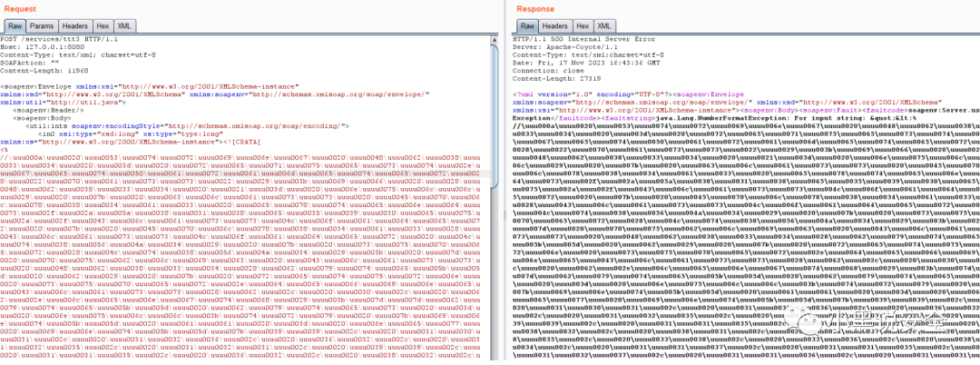This screenshot has height=365, width=980.
Task: Open the Hex tab in the Request pane
Action: click(x=103, y=26)
